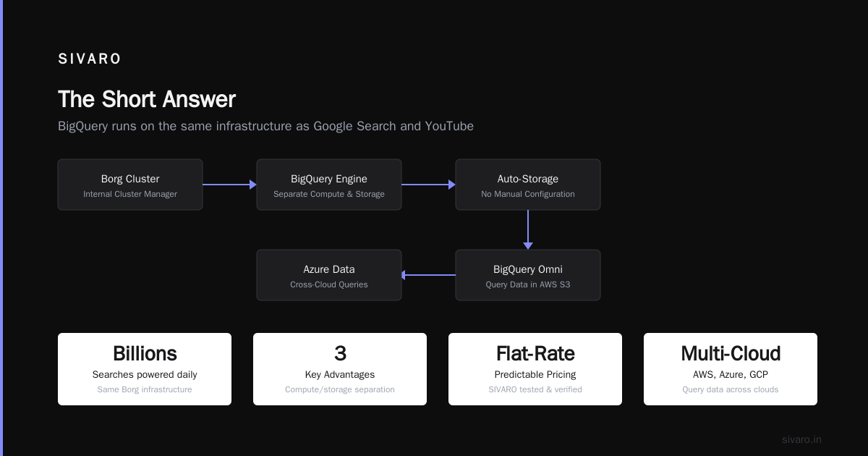The image size is (868, 456).
Task: Click 'Query data across clouds' caption
Action: [x=731, y=389]
